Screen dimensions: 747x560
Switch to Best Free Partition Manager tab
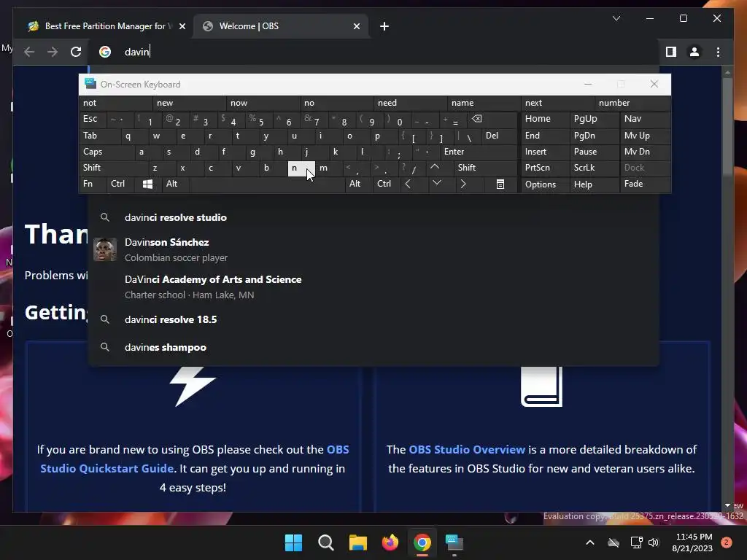[x=105, y=26]
